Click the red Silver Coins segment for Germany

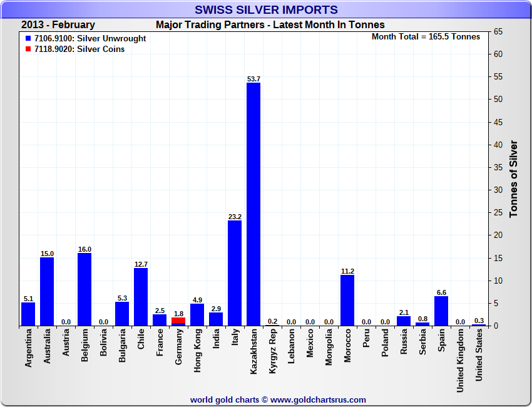(x=178, y=320)
